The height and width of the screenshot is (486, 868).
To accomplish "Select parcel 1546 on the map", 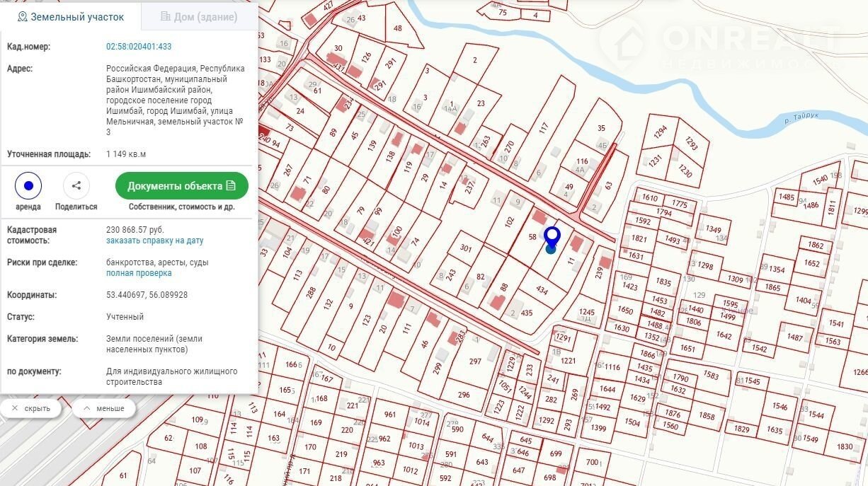I will [780, 406].
